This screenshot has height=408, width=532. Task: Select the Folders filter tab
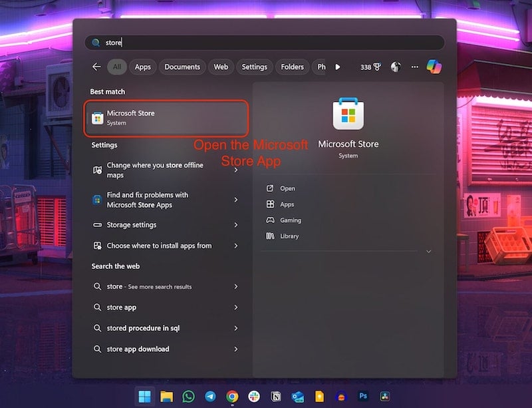click(x=293, y=67)
